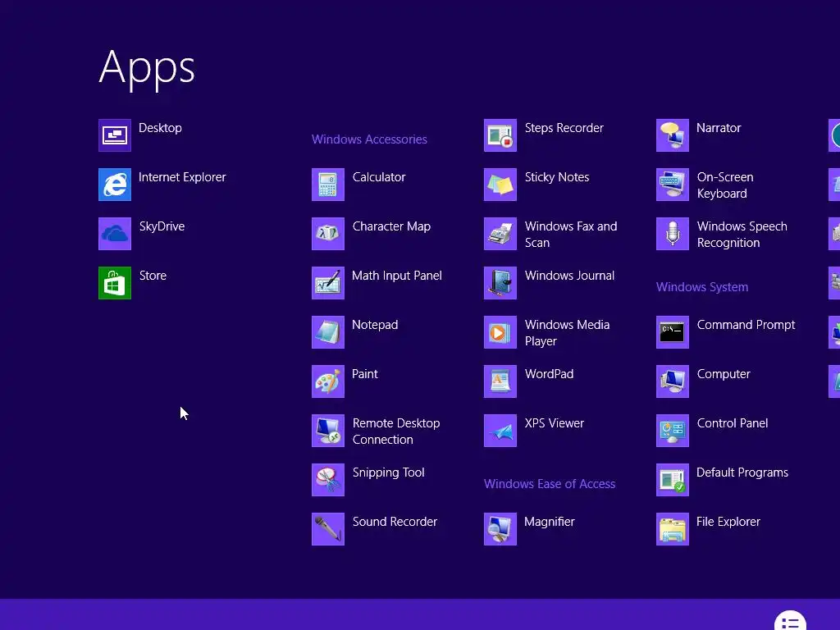The image size is (840, 630).
Task: Open the SkyDrive cloud icon
Action: coord(115,234)
